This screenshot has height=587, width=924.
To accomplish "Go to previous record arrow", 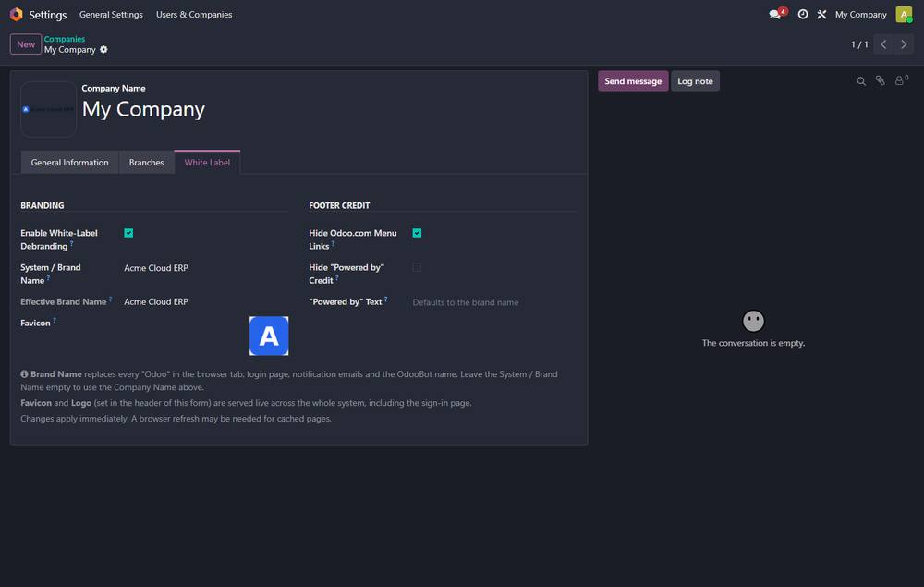I will point(882,44).
